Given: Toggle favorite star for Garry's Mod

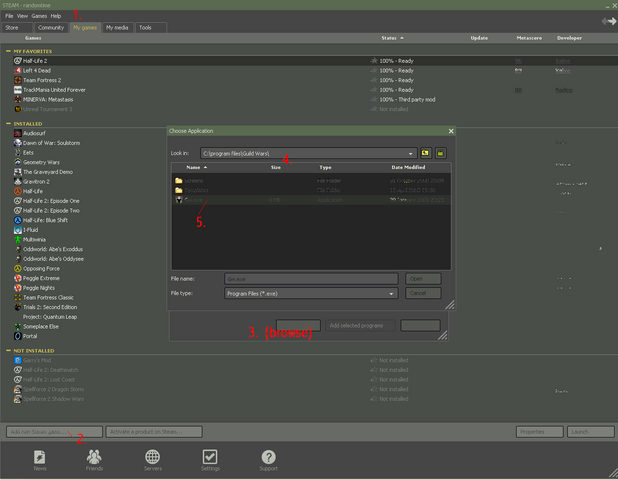Looking at the screenshot, I should click(374, 360).
